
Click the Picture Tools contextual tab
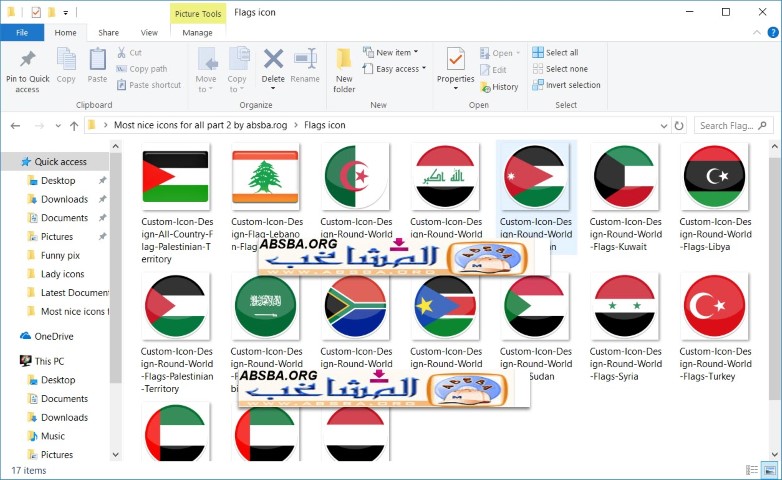tap(198, 13)
